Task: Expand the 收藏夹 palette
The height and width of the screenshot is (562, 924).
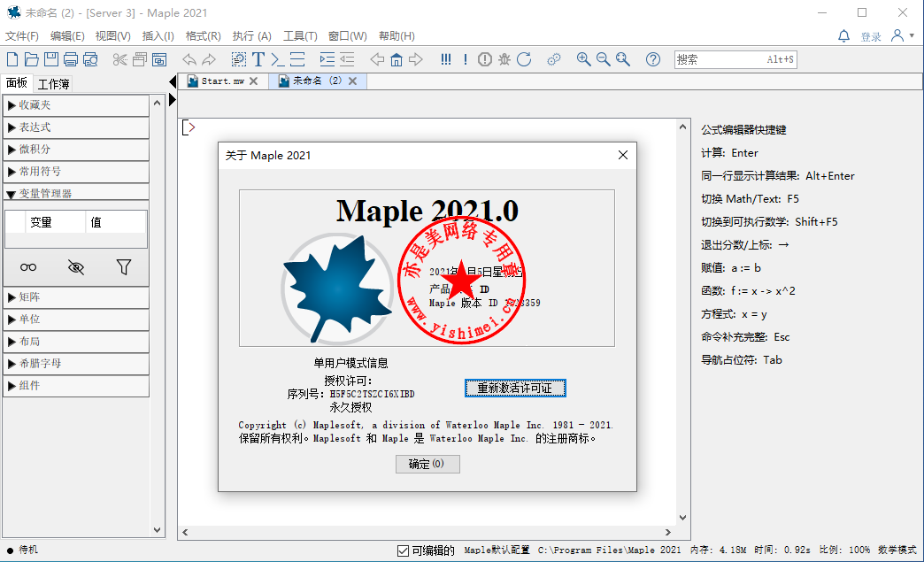Action: [76, 105]
